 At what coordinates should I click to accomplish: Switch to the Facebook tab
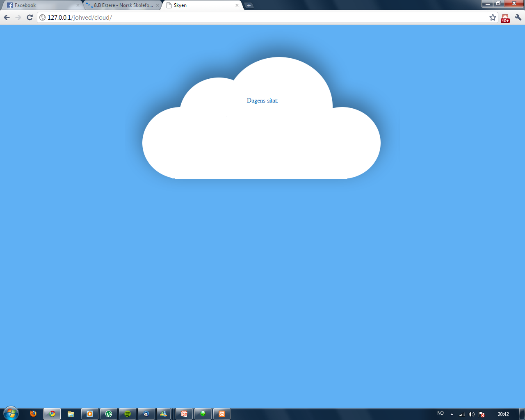tap(41, 5)
